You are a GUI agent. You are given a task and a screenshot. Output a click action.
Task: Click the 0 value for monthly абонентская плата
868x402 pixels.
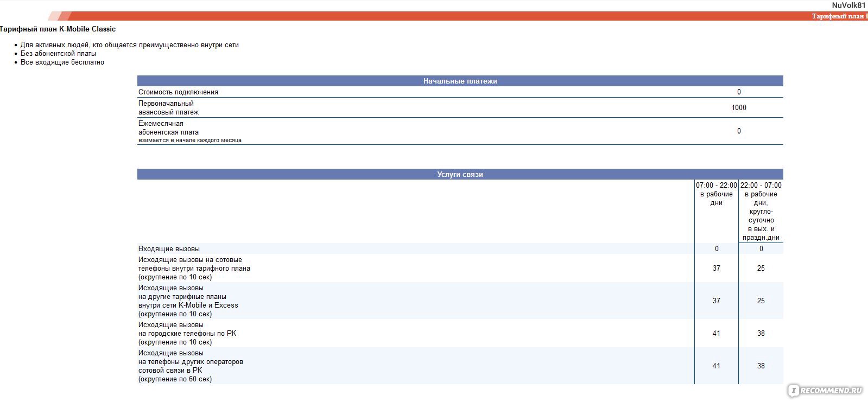point(739,131)
